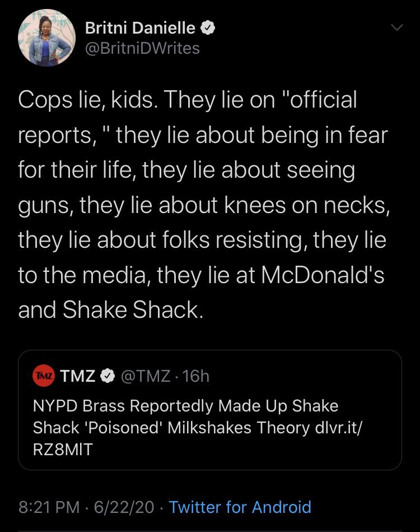This screenshot has width=420, height=532.
Task: Select the bold TMZ account name
Action: [x=77, y=376]
